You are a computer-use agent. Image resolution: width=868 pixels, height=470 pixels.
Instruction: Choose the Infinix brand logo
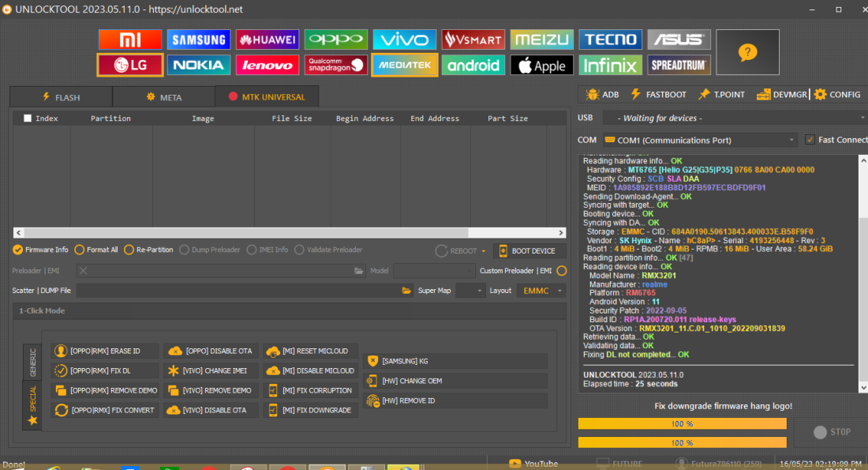click(611, 65)
